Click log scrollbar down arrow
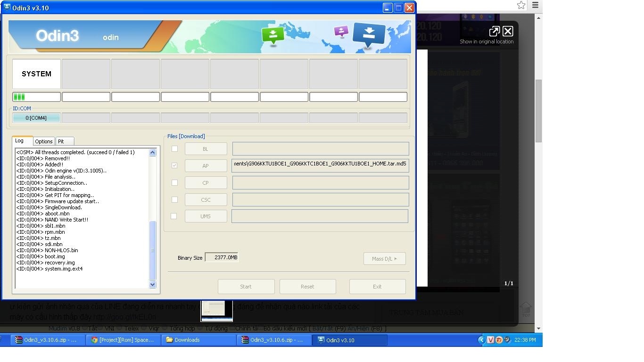This screenshot has width=644, height=362. [x=152, y=284]
